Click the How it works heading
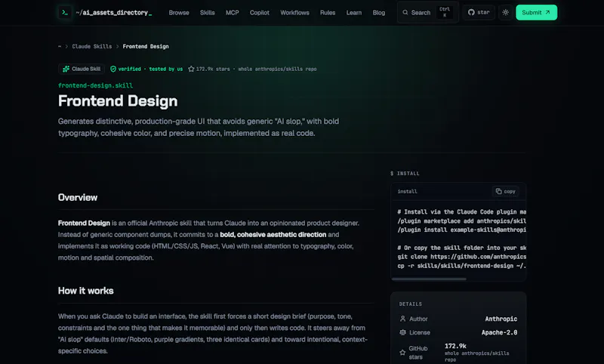 (85, 291)
